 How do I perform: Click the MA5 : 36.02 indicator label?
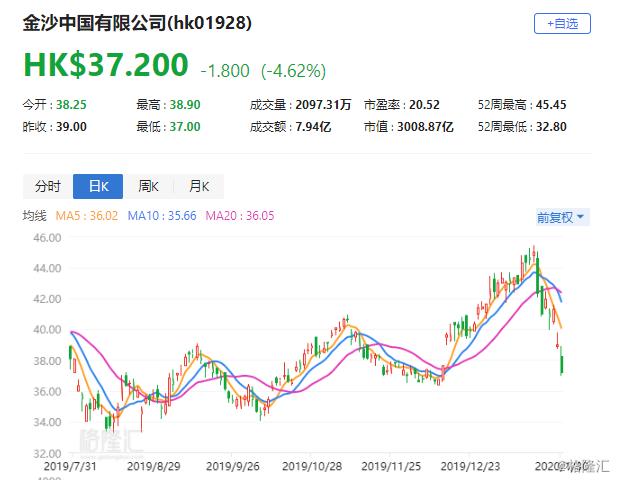[87, 216]
